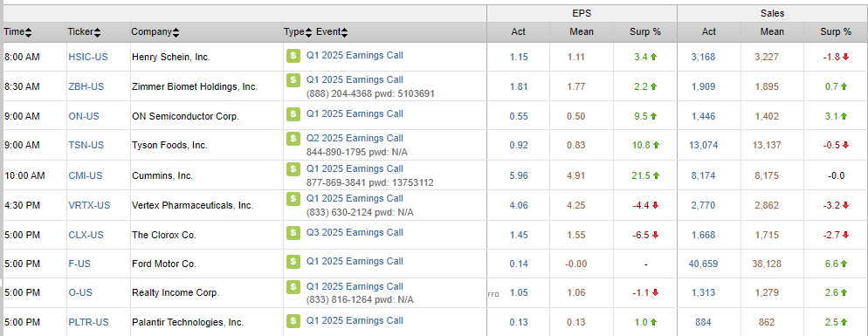Open the HSIC-US ticker link
Image resolution: width=868 pixels, height=336 pixels.
(x=88, y=57)
